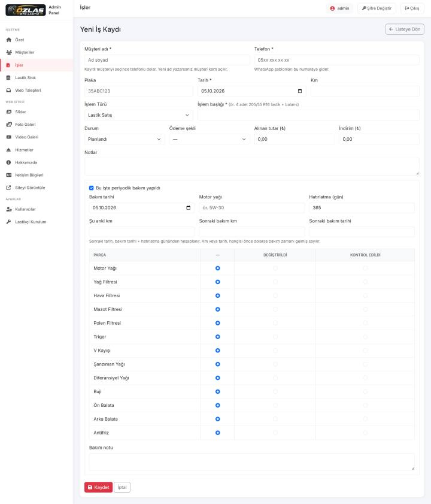Viewport: 431px width, 504px height.
Task: Open the Ödeme şekli dropdown
Action: coord(210,139)
